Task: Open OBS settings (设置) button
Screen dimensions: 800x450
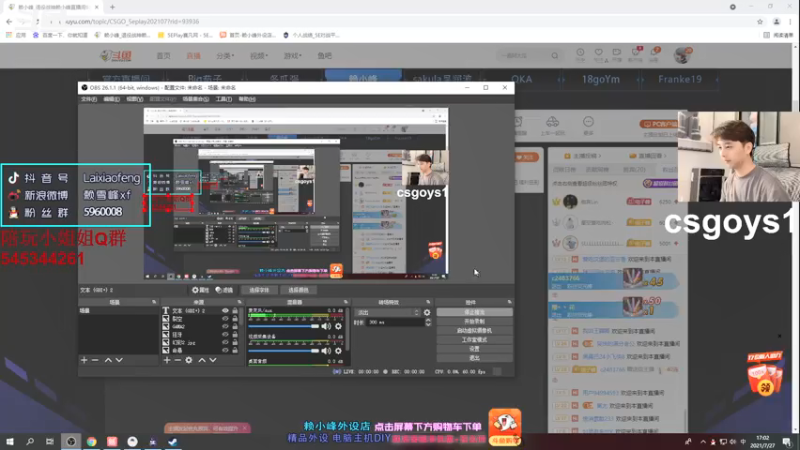Action: coord(474,349)
